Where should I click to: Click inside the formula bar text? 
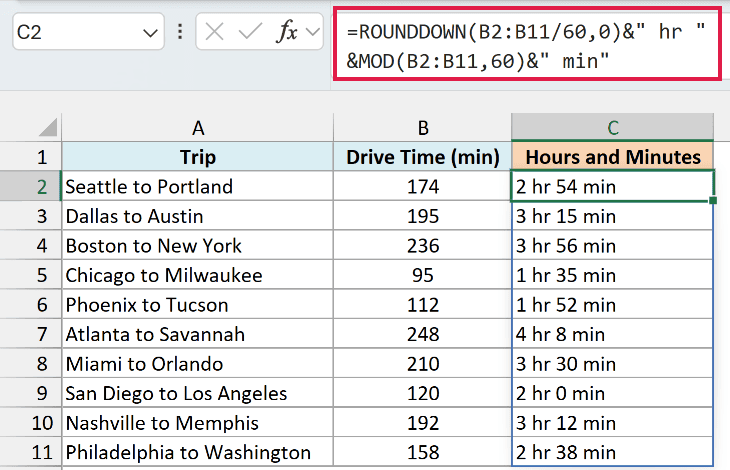(527, 46)
